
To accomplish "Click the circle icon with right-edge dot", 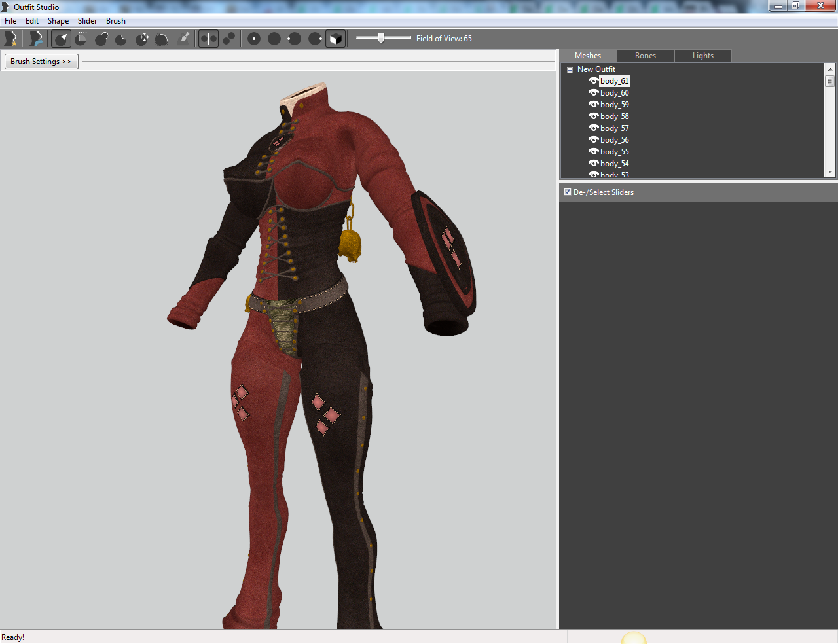I will [x=315, y=39].
